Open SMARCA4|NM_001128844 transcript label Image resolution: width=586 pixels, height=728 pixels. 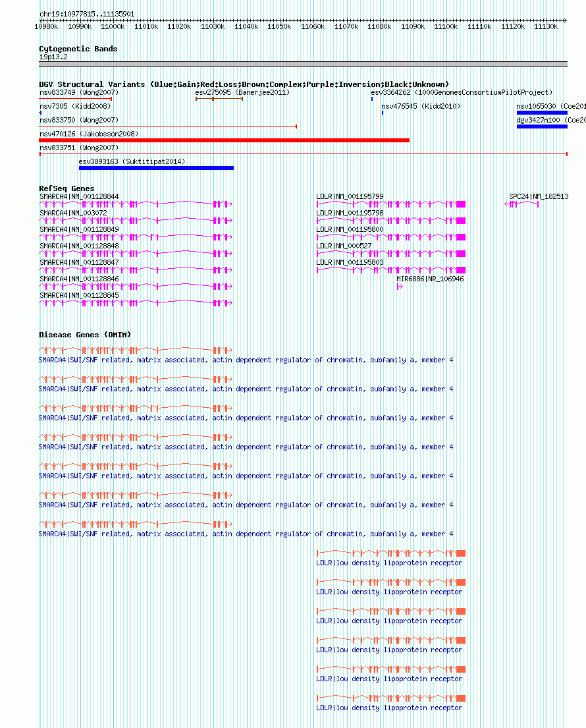[79, 196]
